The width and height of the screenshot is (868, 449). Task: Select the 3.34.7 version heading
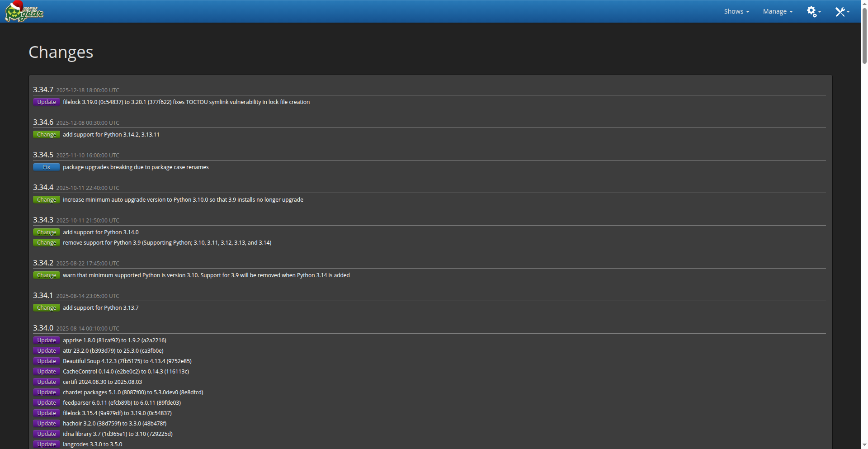click(x=43, y=90)
